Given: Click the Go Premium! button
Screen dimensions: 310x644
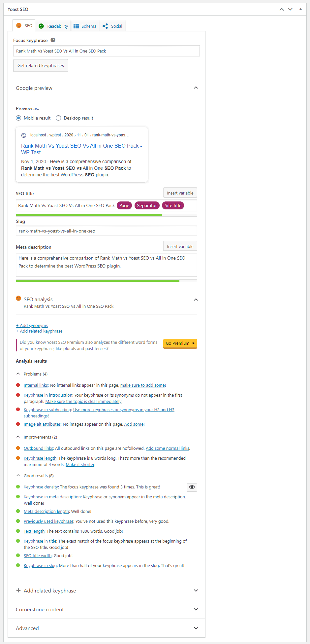Looking at the screenshot, I should coord(180,343).
